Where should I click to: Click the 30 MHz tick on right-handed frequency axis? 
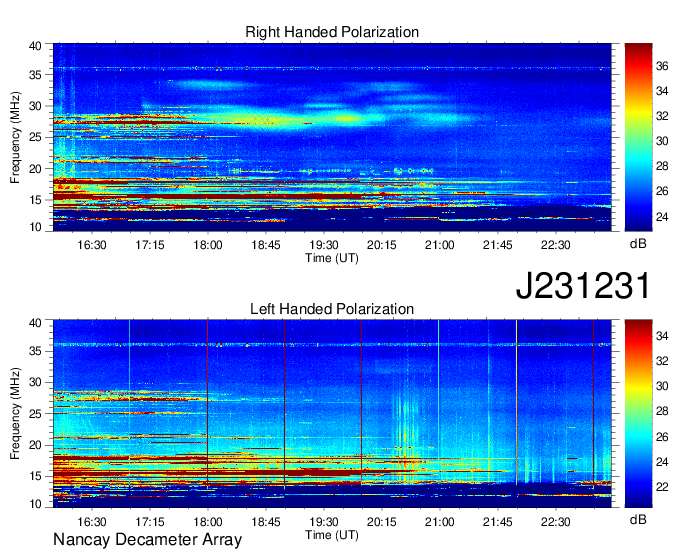[x=36, y=106]
